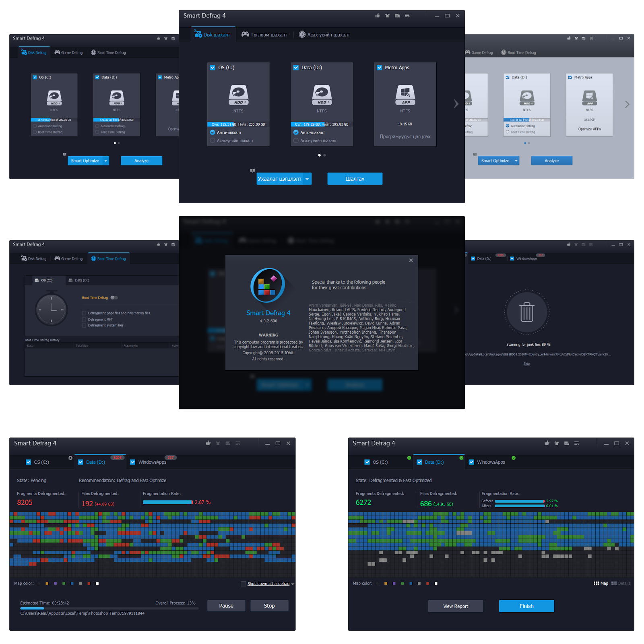
Task: Switch to Map view icon in results window
Action: [596, 583]
